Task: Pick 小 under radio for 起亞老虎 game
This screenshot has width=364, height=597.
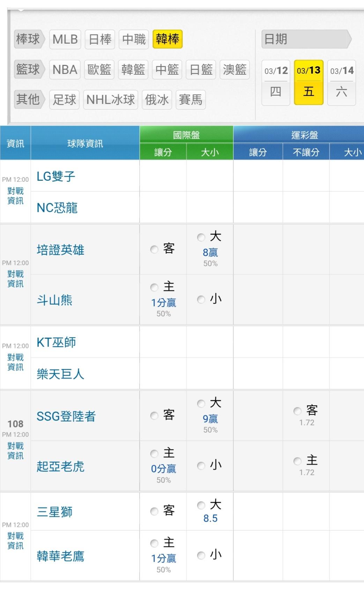Action: [x=201, y=466]
